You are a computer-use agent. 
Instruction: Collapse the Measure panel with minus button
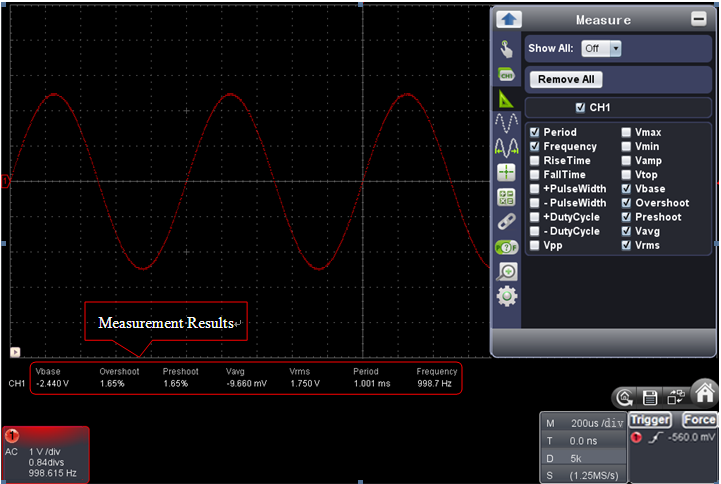pos(698,19)
